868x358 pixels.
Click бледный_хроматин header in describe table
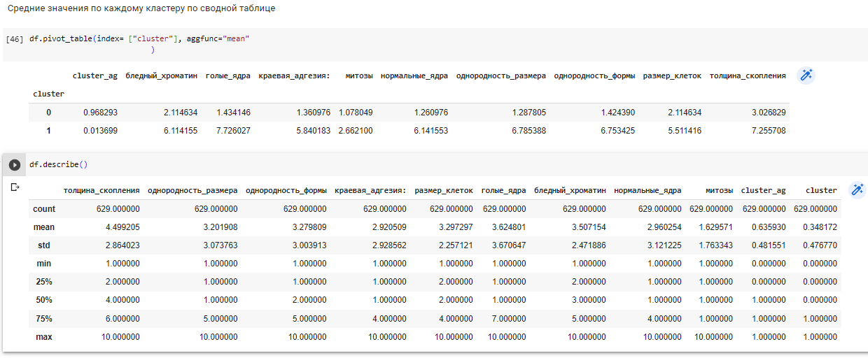tap(570, 190)
